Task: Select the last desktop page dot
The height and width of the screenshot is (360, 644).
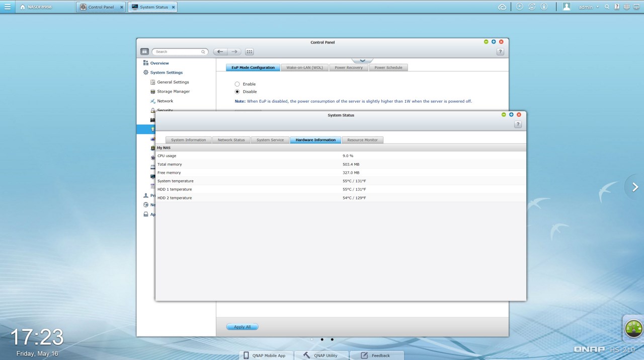Action: click(x=332, y=339)
